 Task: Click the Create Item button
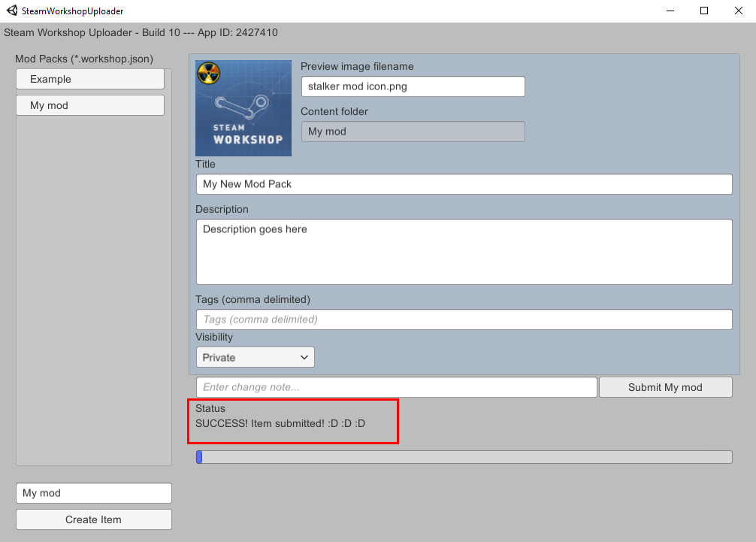click(x=94, y=519)
